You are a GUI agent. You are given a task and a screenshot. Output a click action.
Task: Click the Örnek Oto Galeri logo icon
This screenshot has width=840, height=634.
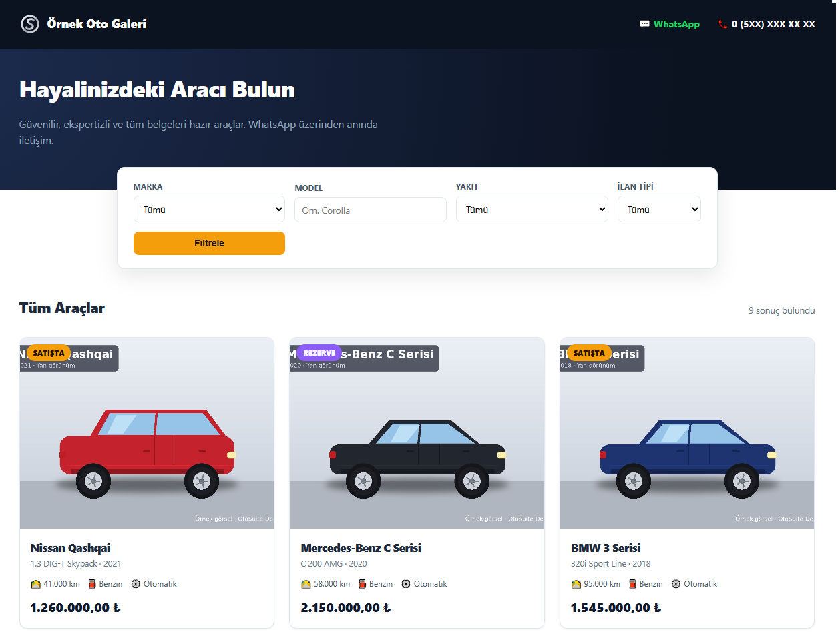tap(30, 24)
